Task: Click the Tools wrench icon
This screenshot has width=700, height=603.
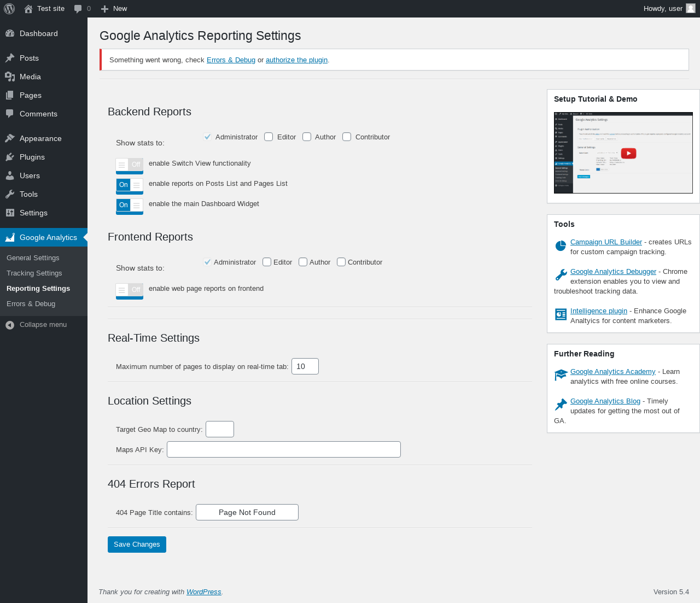Action: click(x=10, y=194)
